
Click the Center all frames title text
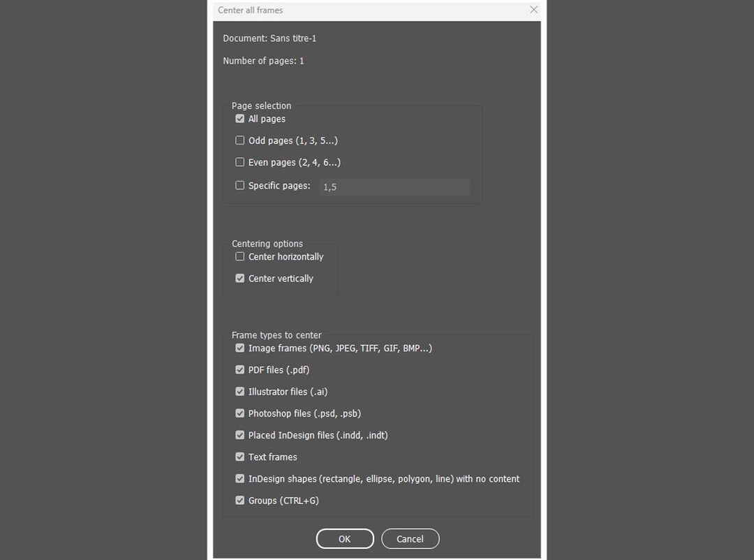click(x=251, y=10)
